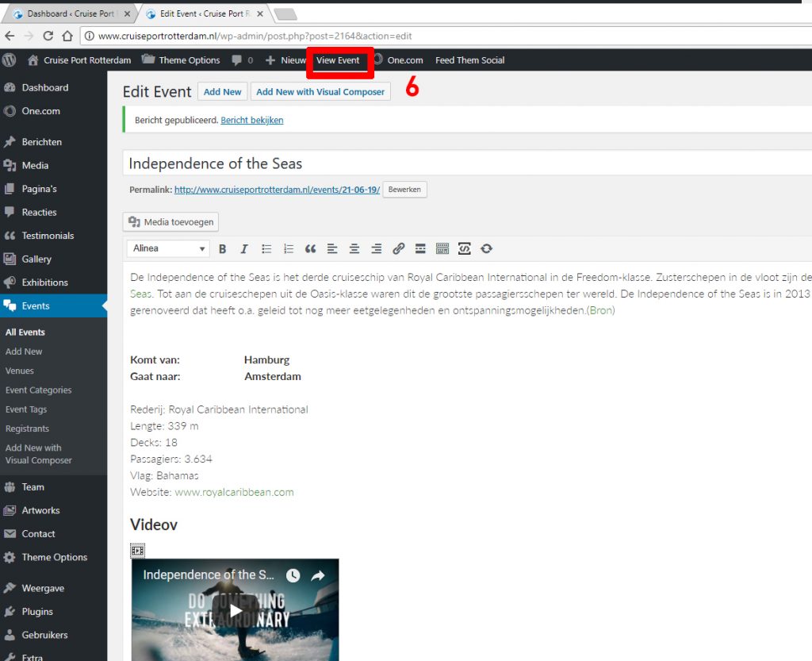812x661 pixels.
Task: Click Add New with Visual Composer button
Action: [320, 92]
